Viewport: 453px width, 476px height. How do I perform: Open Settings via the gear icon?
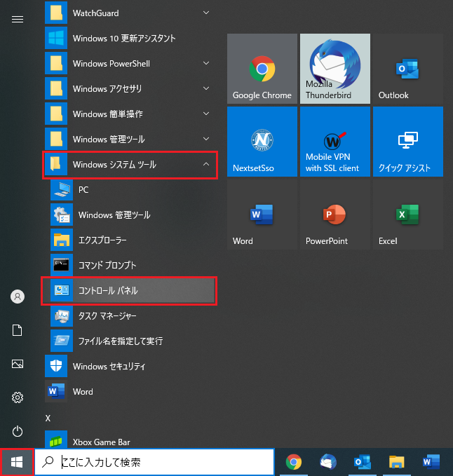(x=18, y=397)
